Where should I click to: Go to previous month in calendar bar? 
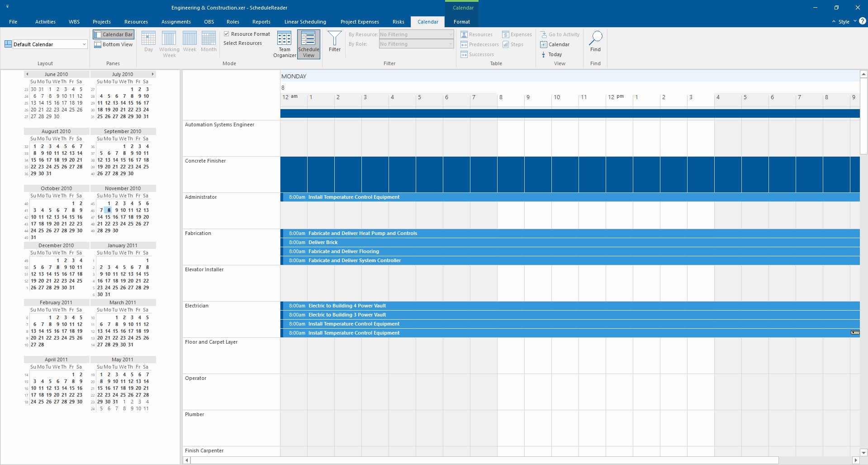click(x=27, y=74)
